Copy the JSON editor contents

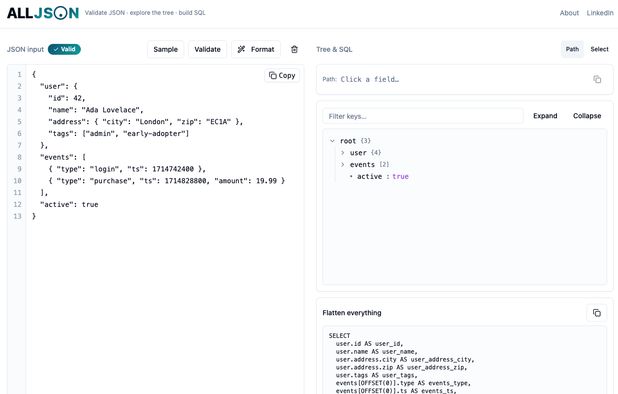click(282, 75)
